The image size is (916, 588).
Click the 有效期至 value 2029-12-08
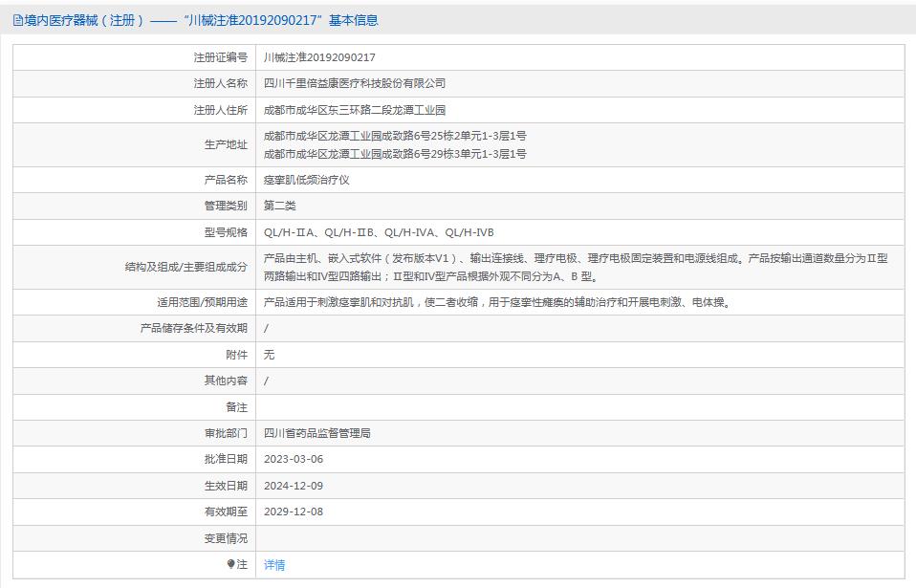[x=295, y=512]
